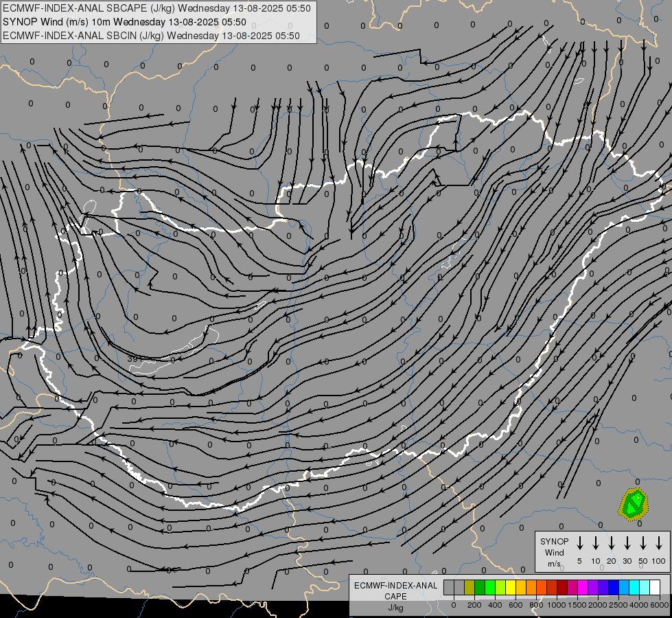672x618 pixels.
Task: Select the white CAPE legend swatch
Action: click(x=655, y=587)
